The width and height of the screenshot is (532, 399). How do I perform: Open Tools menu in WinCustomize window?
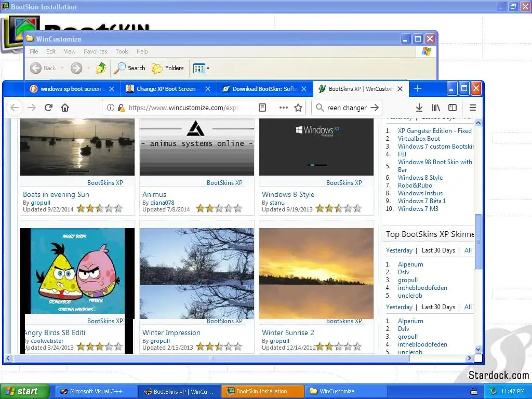click(122, 51)
